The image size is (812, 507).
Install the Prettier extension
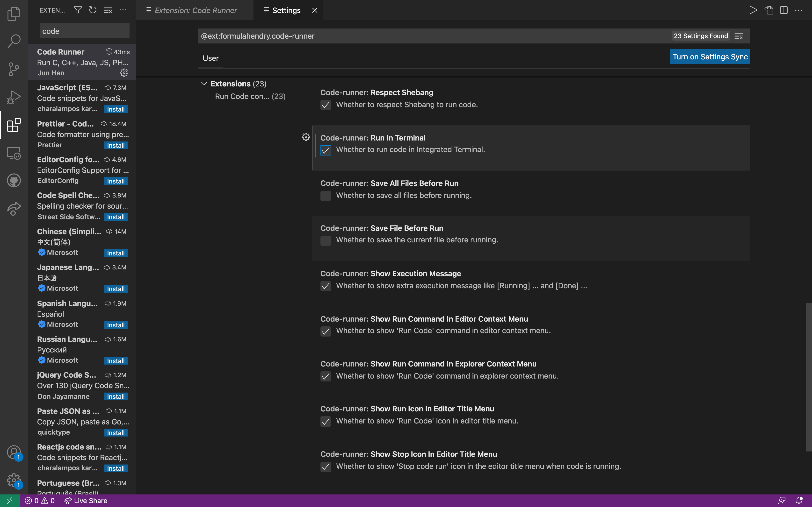coord(116,146)
